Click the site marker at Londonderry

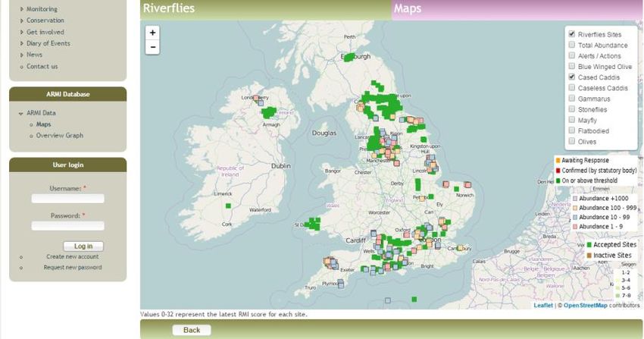(256, 98)
